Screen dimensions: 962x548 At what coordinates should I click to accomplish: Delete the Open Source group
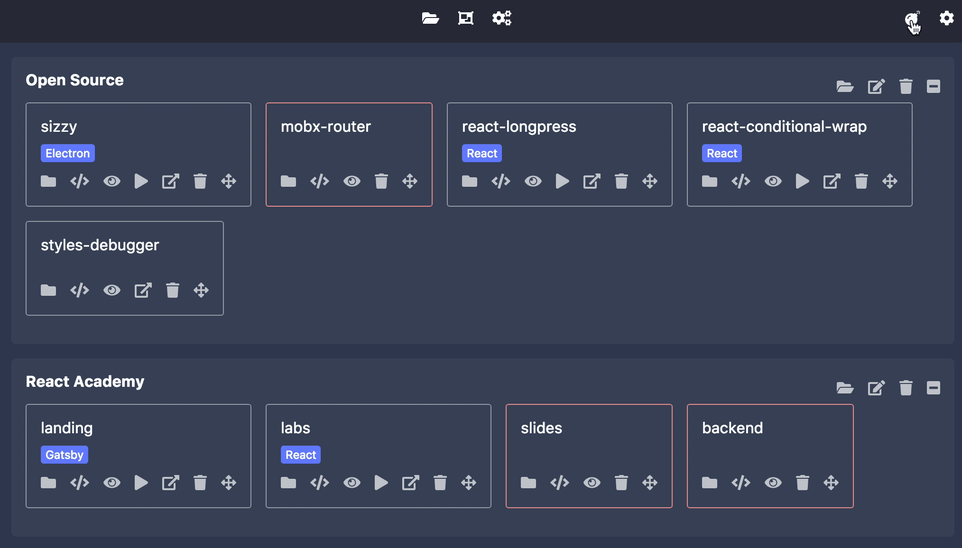906,87
